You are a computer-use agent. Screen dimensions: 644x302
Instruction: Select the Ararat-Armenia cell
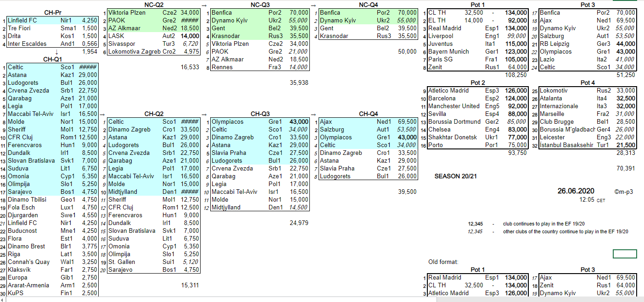click(x=28, y=286)
